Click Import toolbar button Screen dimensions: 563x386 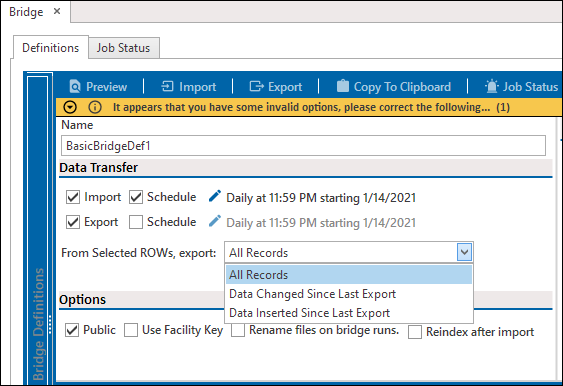point(189,87)
